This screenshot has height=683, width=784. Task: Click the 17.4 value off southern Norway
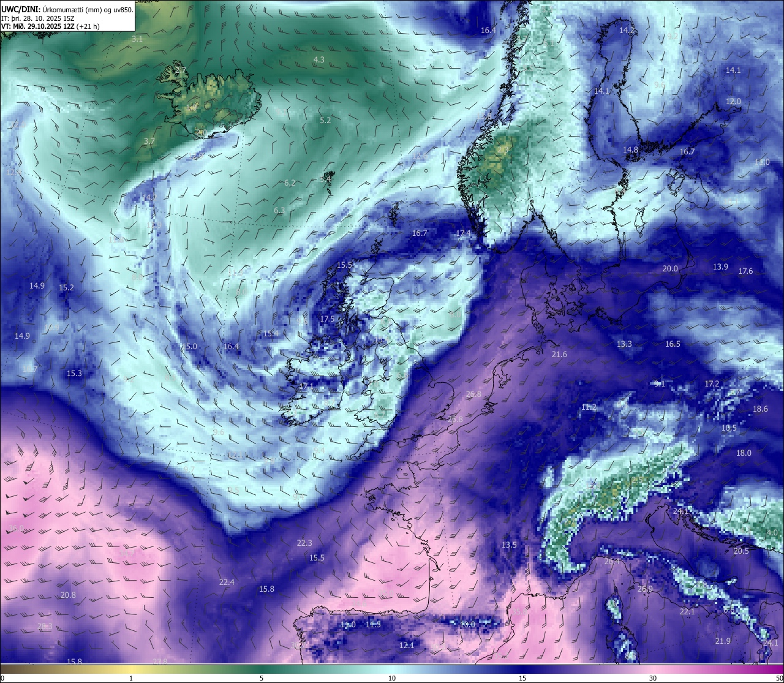(464, 233)
